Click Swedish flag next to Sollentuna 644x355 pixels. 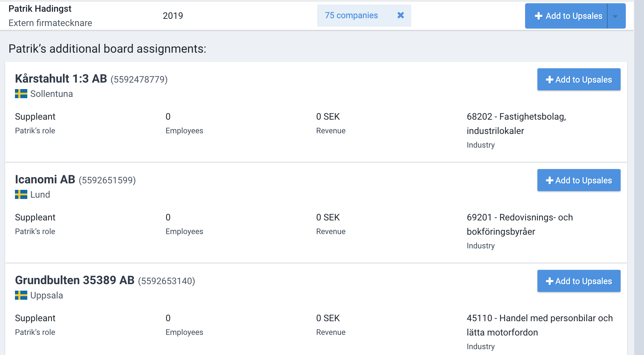pos(21,94)
